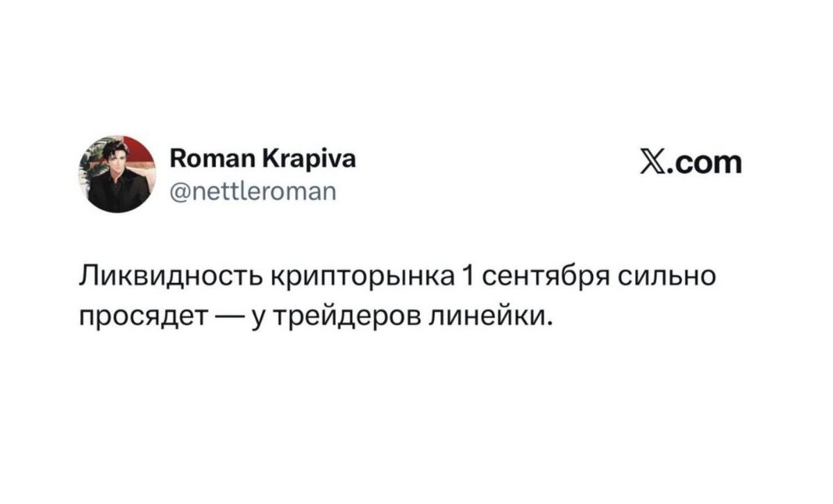Screen dimensions: 833x504
Task: Click the ".com" text beside X logo
Action: pos(703,163)
